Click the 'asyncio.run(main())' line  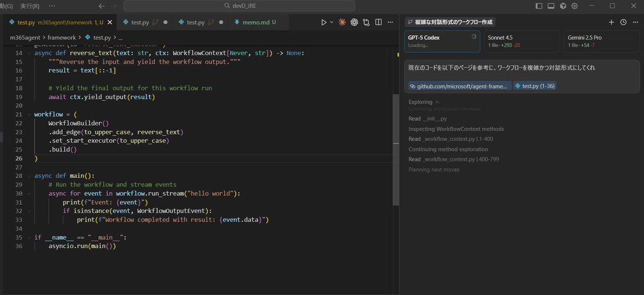pyautogui.click(x=82, y=246)
